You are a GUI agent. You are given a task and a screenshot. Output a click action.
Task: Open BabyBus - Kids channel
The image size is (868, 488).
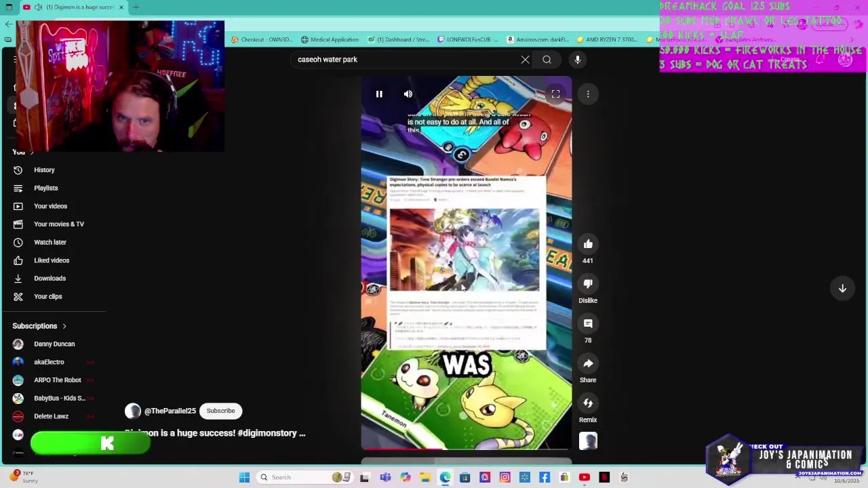(59, 399)
